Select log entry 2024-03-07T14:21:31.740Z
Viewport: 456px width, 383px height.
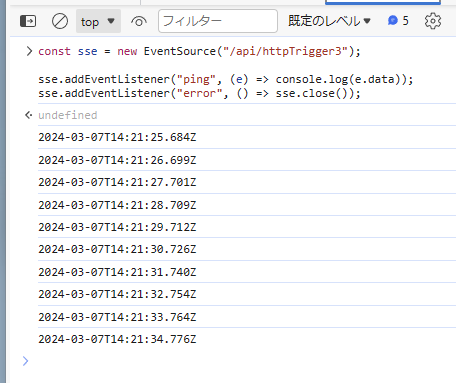coord(117,272)
